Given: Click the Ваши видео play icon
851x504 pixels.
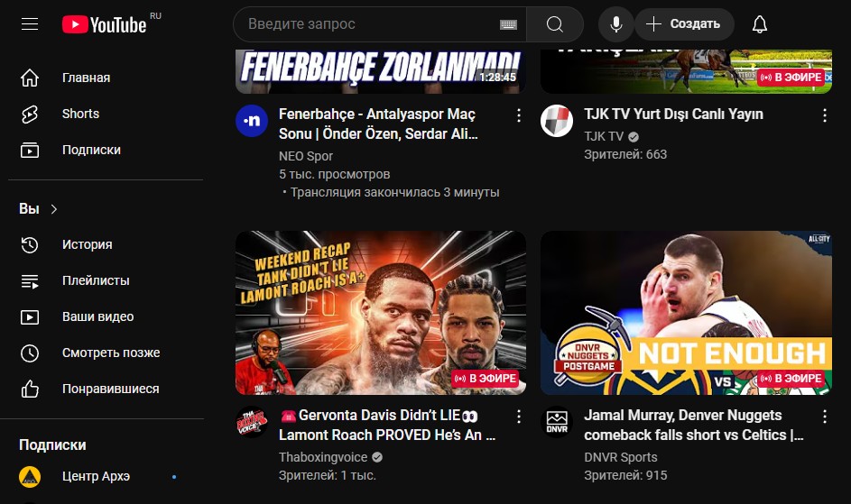Looking at the screenshot, I should tap(30, 316).
